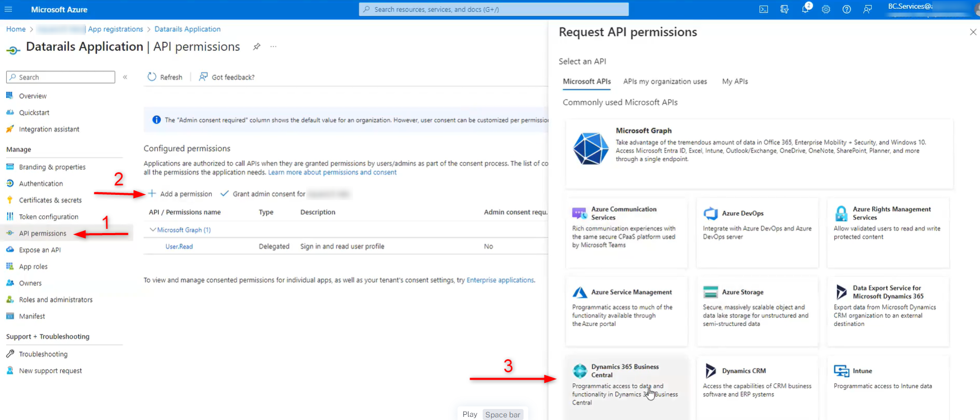Open Troubleshooting under Support
The width and height of the screenshot is (980, 420).
tap(43, 354)
